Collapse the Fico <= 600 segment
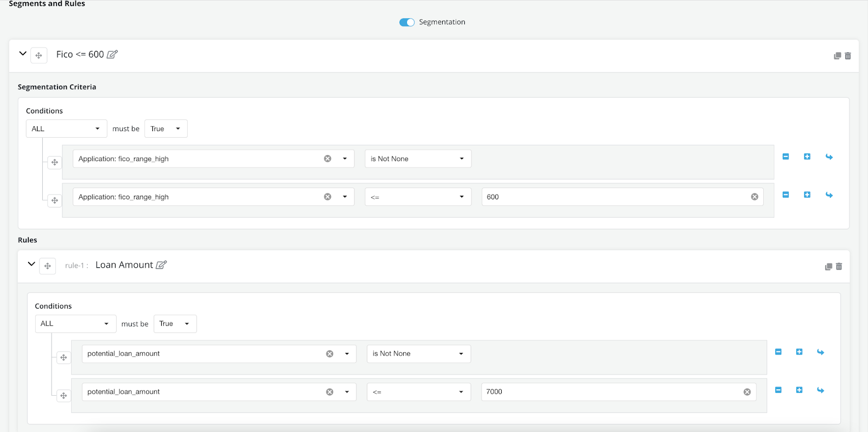 coord(23,54)
